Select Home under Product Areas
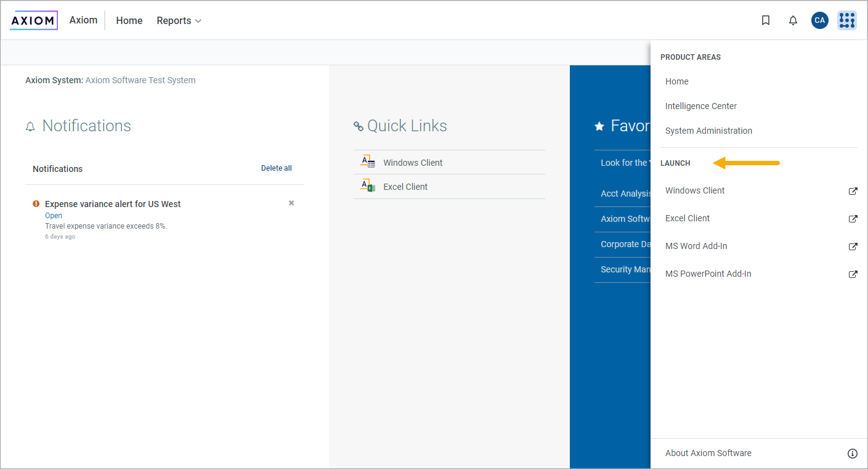This screenshot has height=469, width=868. (x=676, y=81)
